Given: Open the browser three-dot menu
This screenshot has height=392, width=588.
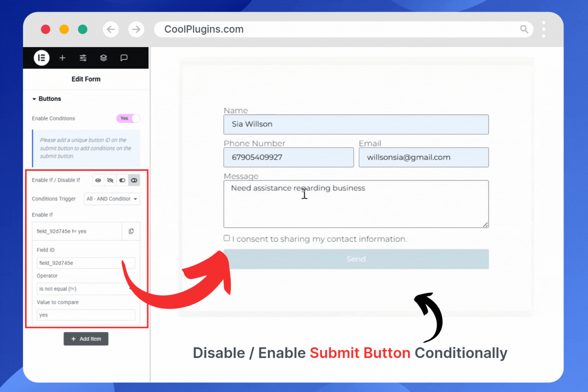Looking at the screenshot, I should point(544,29).
